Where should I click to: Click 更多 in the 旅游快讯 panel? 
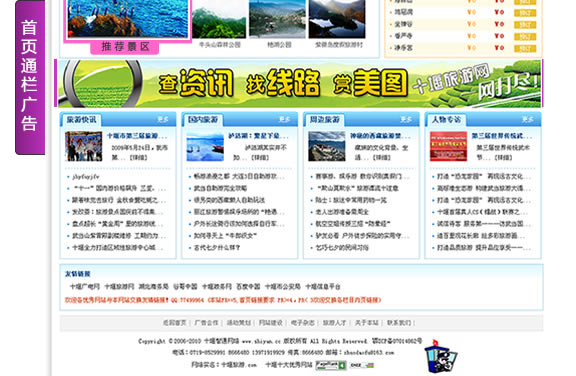[163, 119]
